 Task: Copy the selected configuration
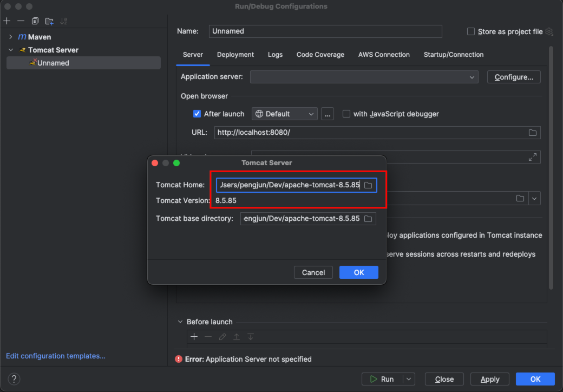35,21
